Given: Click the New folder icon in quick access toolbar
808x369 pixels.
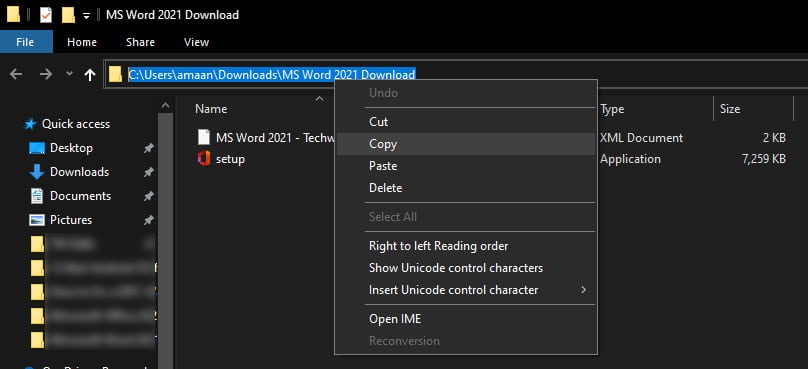Looking at the screenshot, I should [68, 15].
